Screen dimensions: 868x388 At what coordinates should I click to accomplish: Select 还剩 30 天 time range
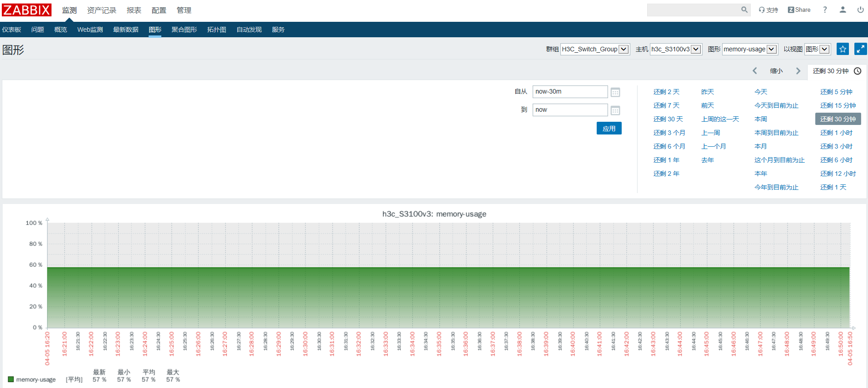[x=668, y=119]
